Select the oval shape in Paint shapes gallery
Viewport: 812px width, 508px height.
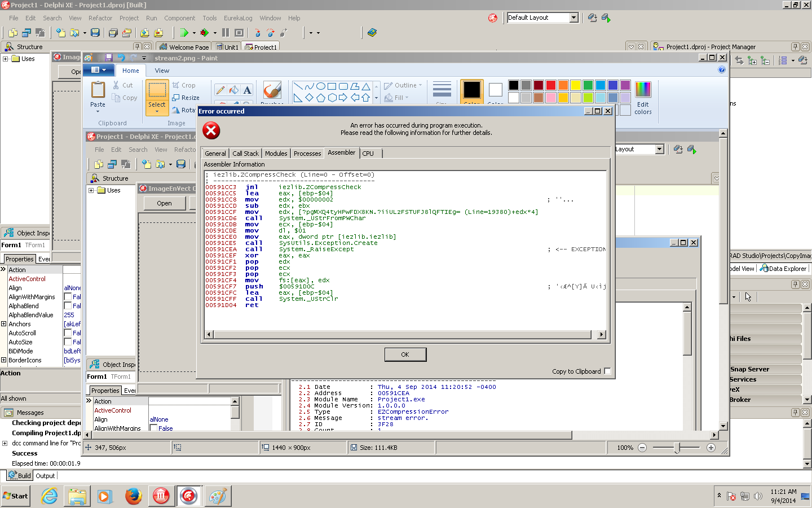tap(320, 86)
